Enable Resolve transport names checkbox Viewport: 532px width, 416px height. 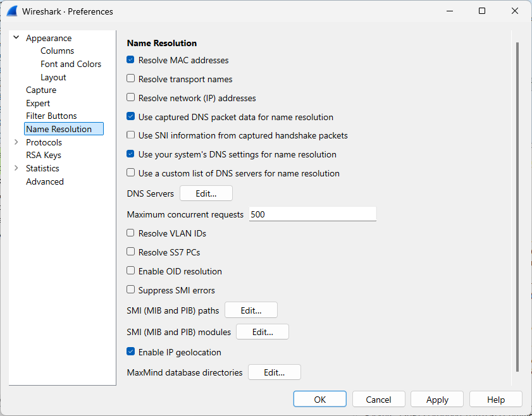(x=130, y=78)
